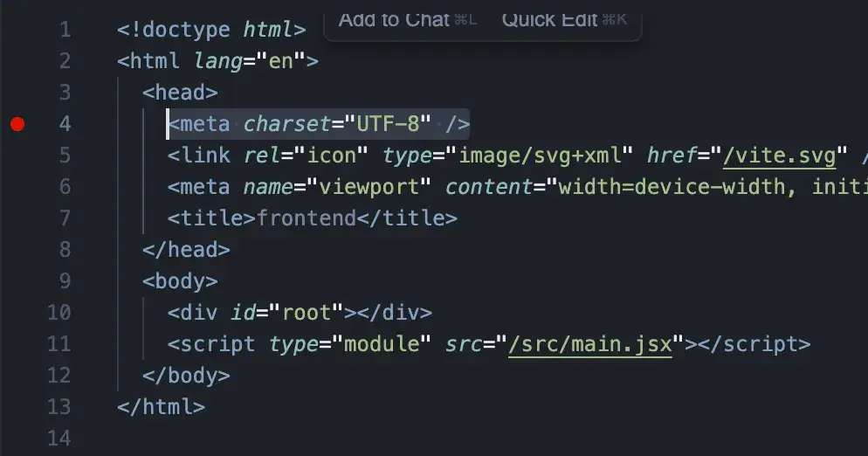Viewport: 868px width, 456px height.
Task: Click the type="image/svg+xml" attribute
Action: pos(507,155)
